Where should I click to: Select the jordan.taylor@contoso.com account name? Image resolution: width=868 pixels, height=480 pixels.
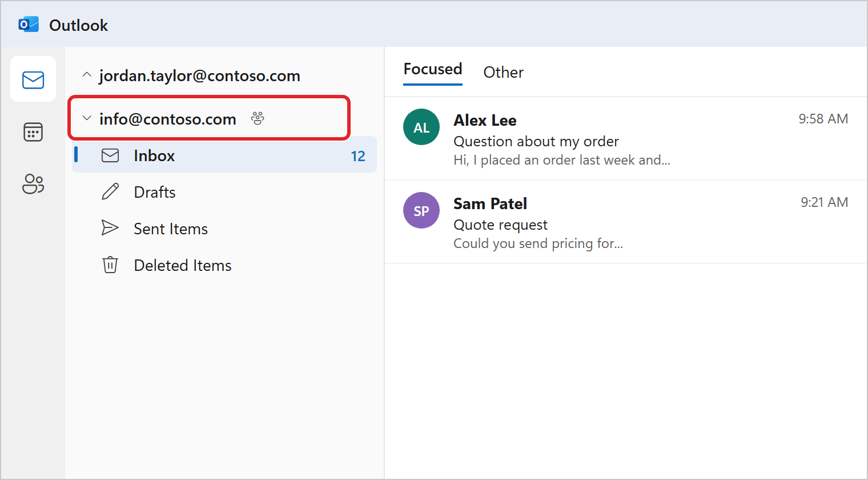(200, 76)
